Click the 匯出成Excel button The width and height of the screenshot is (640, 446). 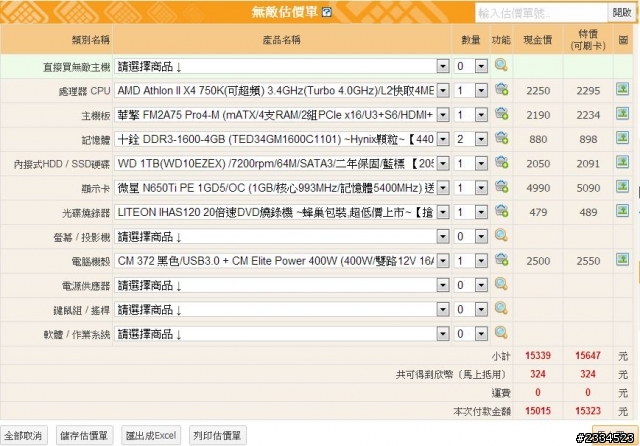(151, 435)
